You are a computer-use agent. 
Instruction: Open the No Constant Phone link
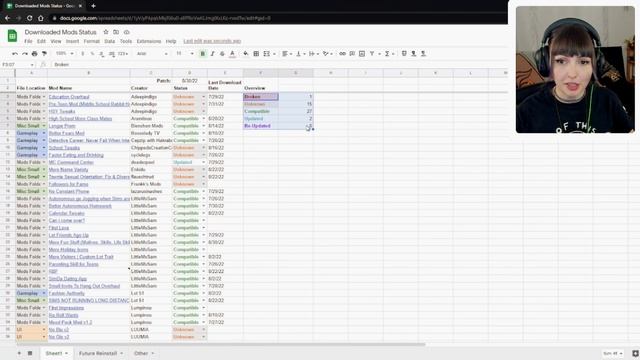tap(68, 191)
